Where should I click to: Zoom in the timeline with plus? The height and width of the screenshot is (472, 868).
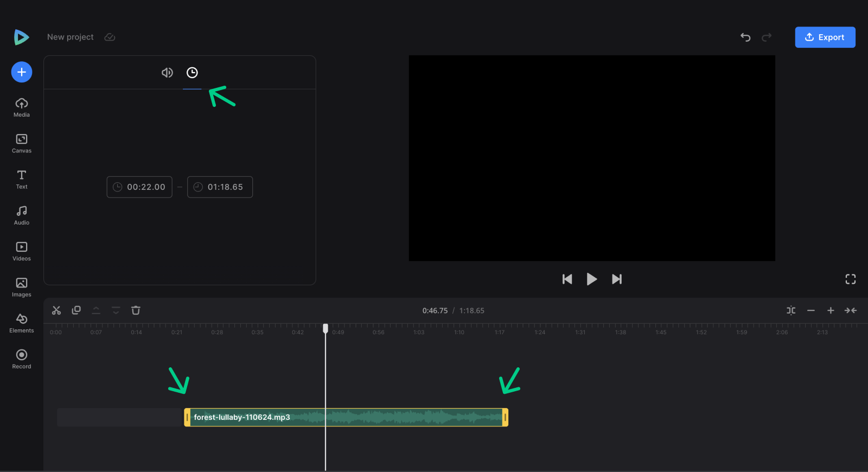point(831,310)
